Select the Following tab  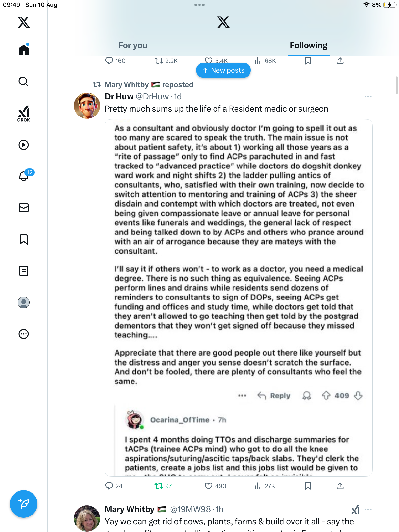[308, 45]
